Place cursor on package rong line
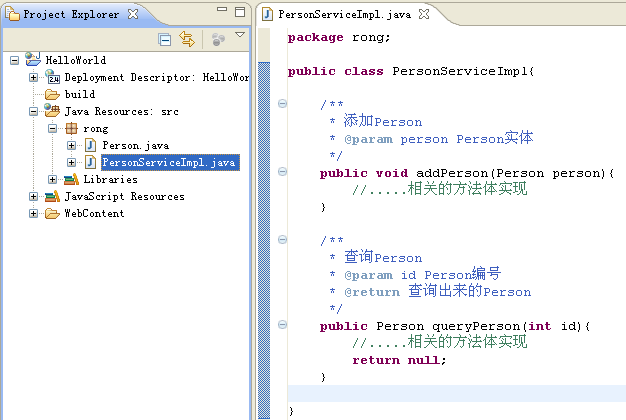The image size is (626, 420). click(339, 38)
